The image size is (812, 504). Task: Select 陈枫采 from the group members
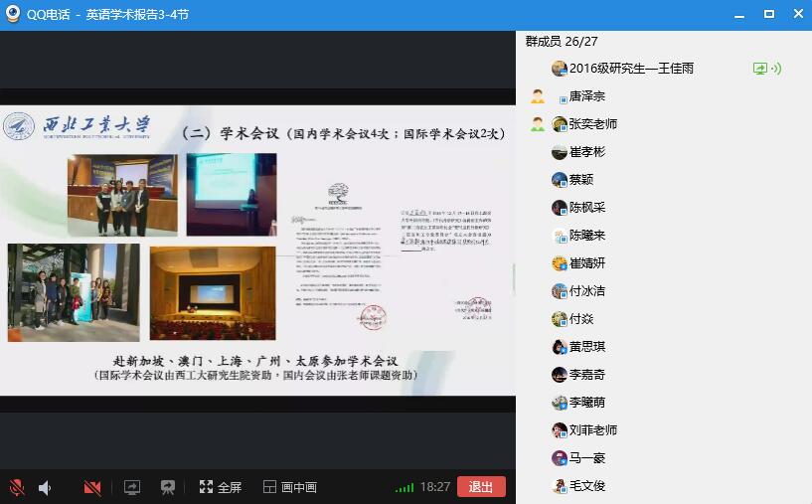coord(586,208)
